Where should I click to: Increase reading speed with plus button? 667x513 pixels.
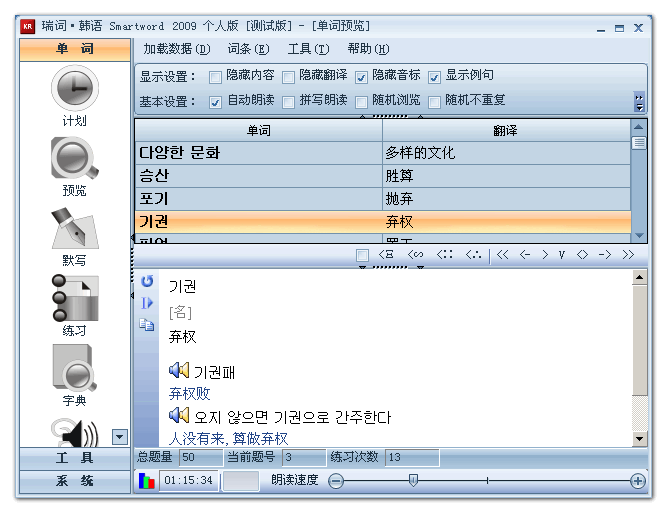pyautogui.click(x=637, y=481)
